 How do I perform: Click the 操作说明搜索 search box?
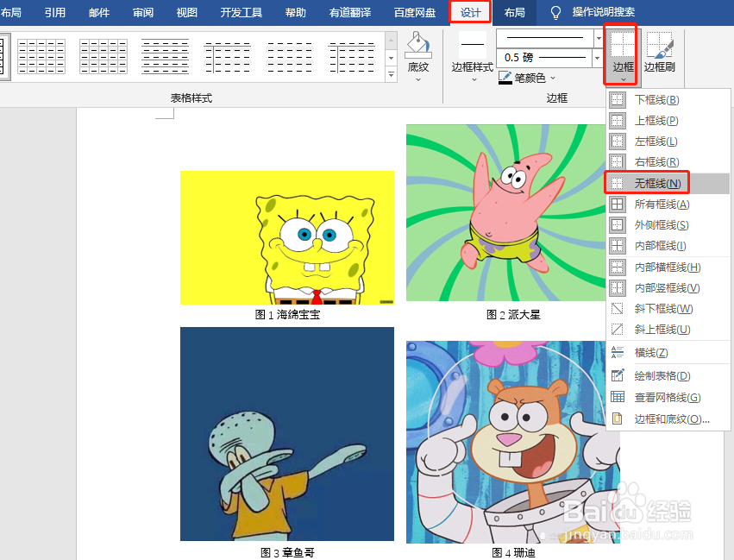[x=604, y=12]
